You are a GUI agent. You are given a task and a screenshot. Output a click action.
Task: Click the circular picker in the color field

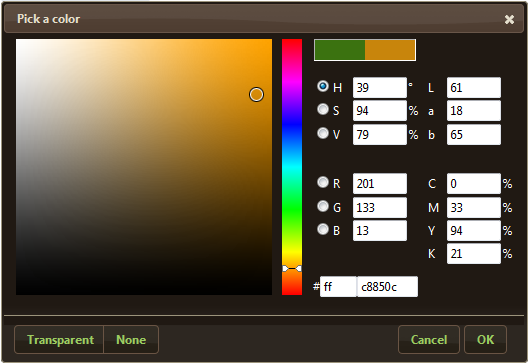pos(256,94)
